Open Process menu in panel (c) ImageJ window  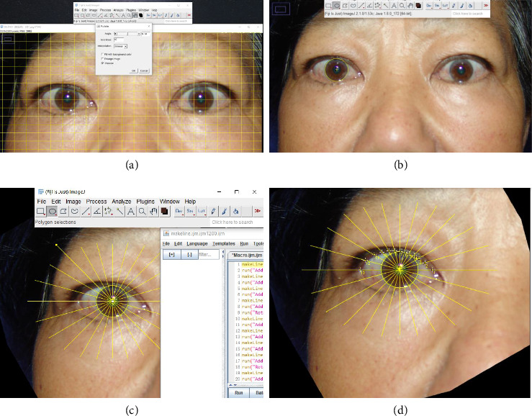(96, 202)
